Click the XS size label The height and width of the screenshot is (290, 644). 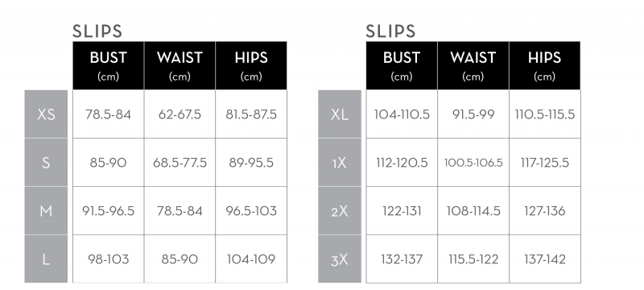[46, 114]
